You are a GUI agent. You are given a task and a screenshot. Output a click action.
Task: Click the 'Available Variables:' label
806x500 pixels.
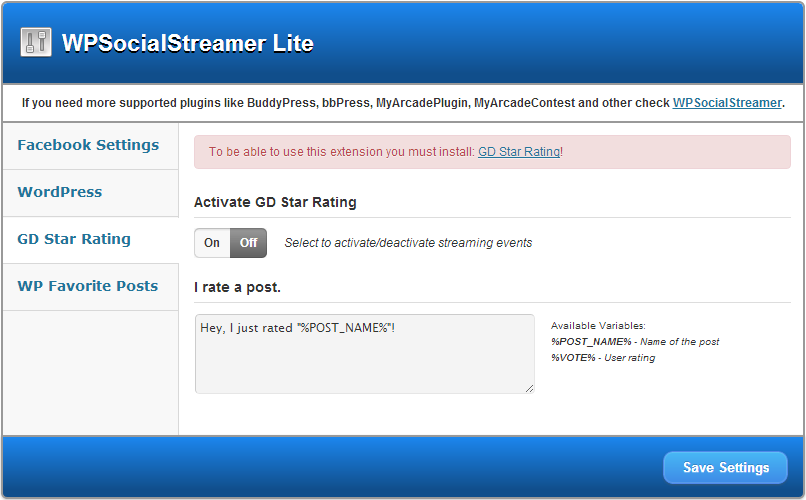pos(598,326)
